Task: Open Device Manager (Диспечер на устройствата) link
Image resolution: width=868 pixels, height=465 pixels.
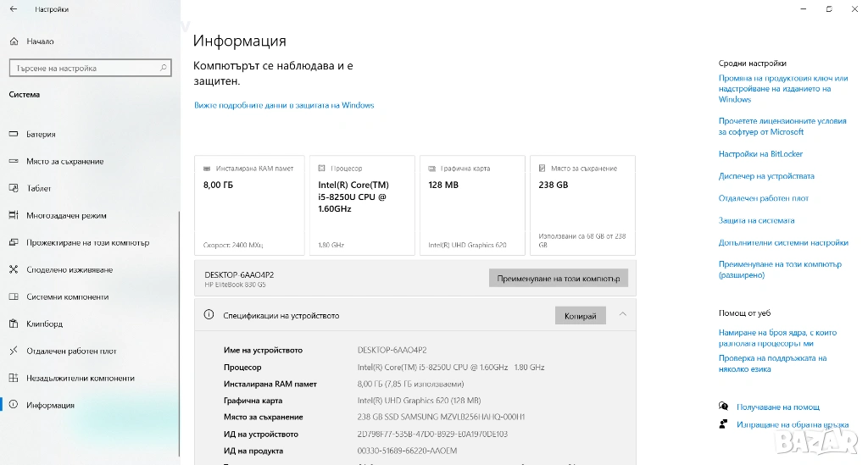Action: click(766, 176)
